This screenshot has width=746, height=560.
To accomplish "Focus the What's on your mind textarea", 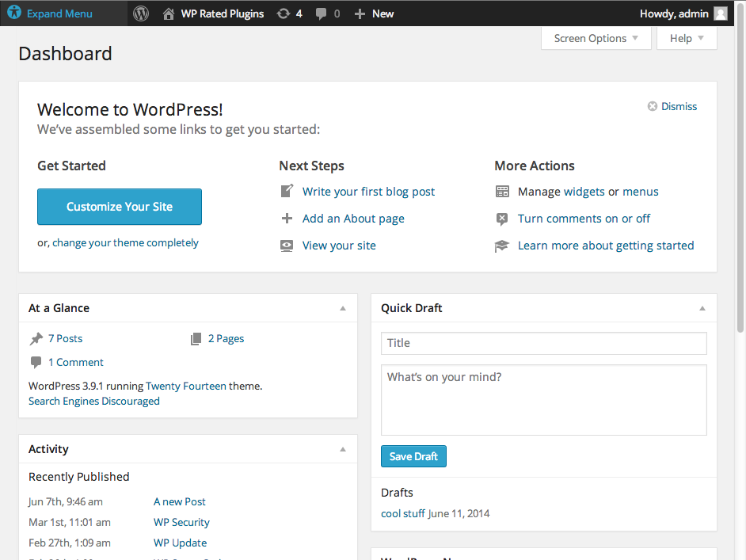I will pos(544,400).
